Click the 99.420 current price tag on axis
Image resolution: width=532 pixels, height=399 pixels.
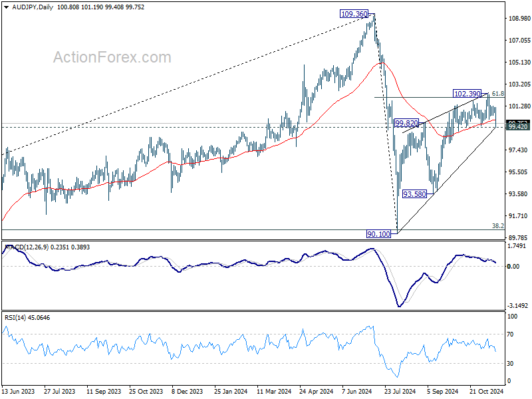[x=518, y=127]
